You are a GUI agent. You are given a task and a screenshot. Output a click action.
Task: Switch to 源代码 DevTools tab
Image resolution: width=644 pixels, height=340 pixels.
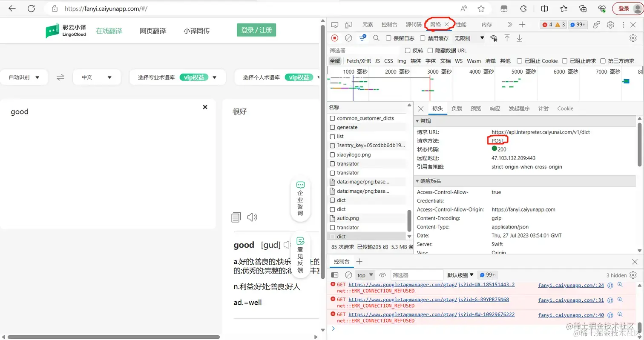click(x=414, y=25)
